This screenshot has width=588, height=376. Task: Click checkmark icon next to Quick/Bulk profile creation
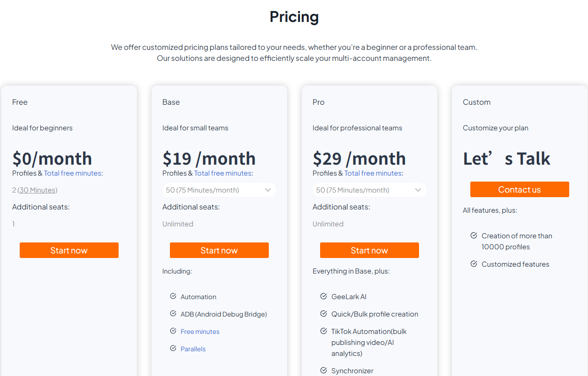[x=324, y=313]
